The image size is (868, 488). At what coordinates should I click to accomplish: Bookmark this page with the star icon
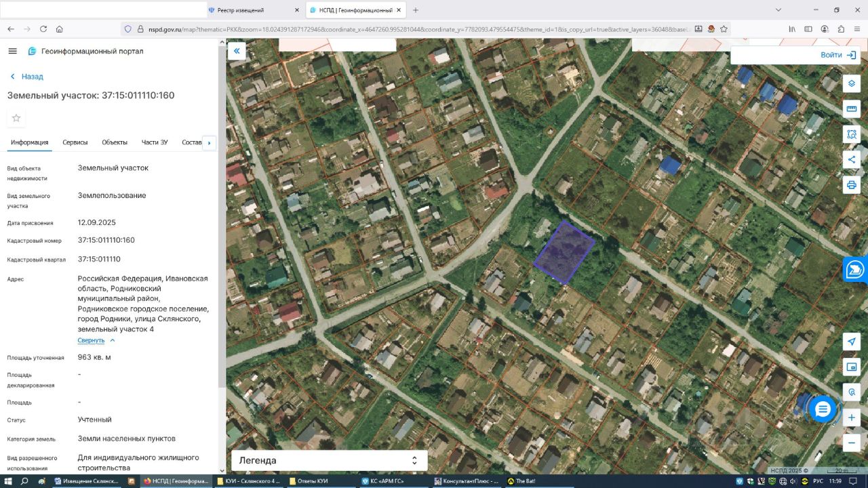click(x=724, y=29)
